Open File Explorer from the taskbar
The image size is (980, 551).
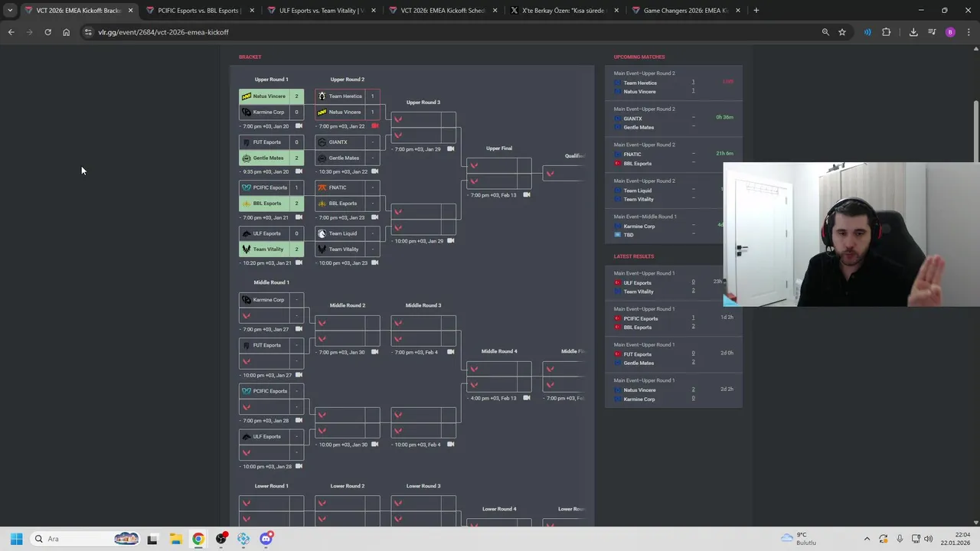click(x=175, y=539)
